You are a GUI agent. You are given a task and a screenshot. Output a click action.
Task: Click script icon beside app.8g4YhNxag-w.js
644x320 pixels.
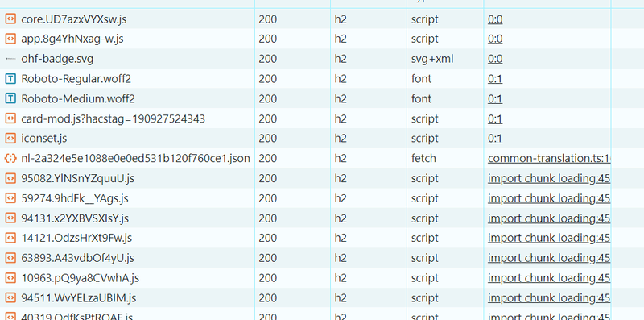point(10,39)
